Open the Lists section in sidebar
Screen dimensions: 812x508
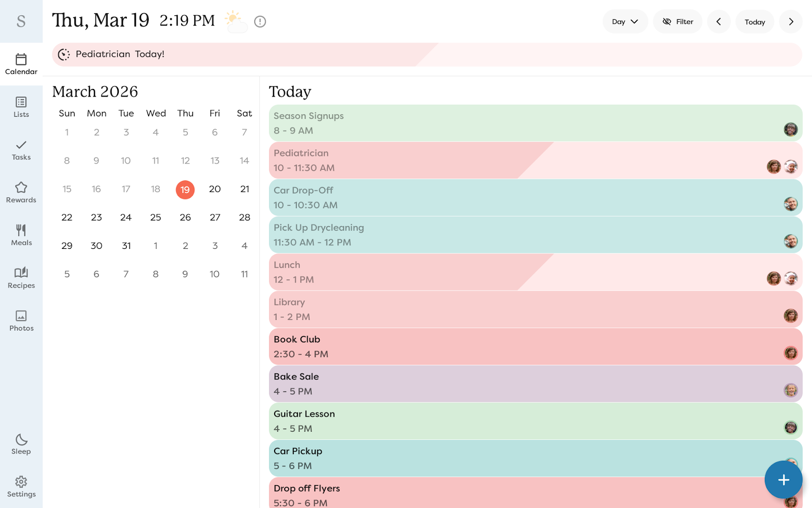click(21, 107)
